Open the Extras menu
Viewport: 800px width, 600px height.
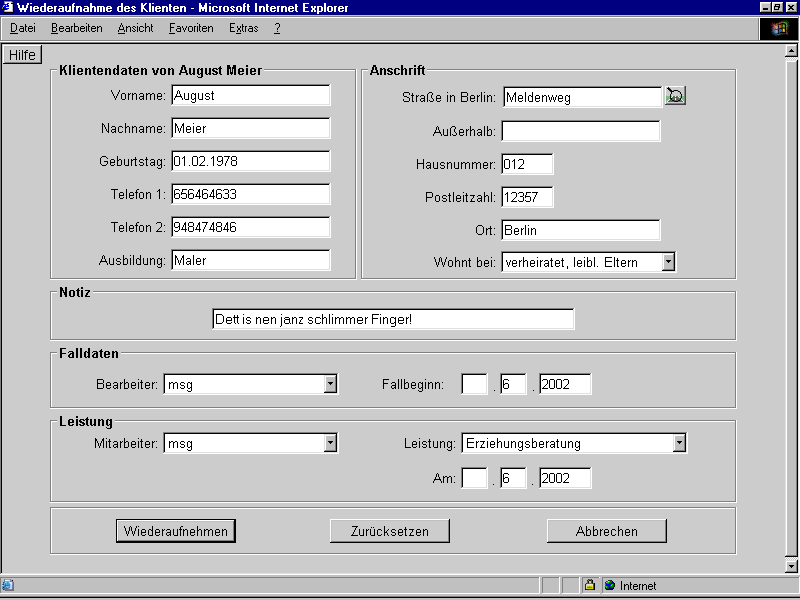tap(243, 28)
